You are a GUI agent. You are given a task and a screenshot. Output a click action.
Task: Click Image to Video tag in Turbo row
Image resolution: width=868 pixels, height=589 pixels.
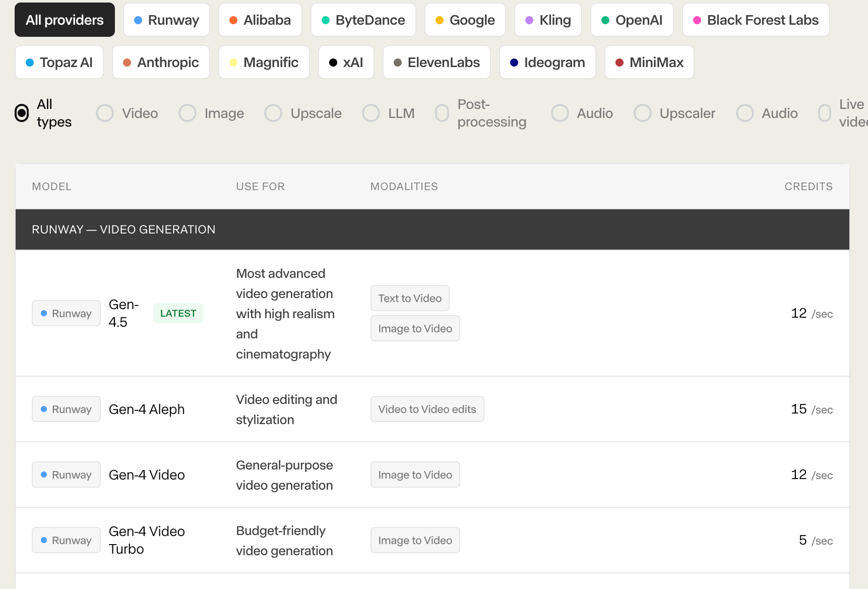[415, 540]
